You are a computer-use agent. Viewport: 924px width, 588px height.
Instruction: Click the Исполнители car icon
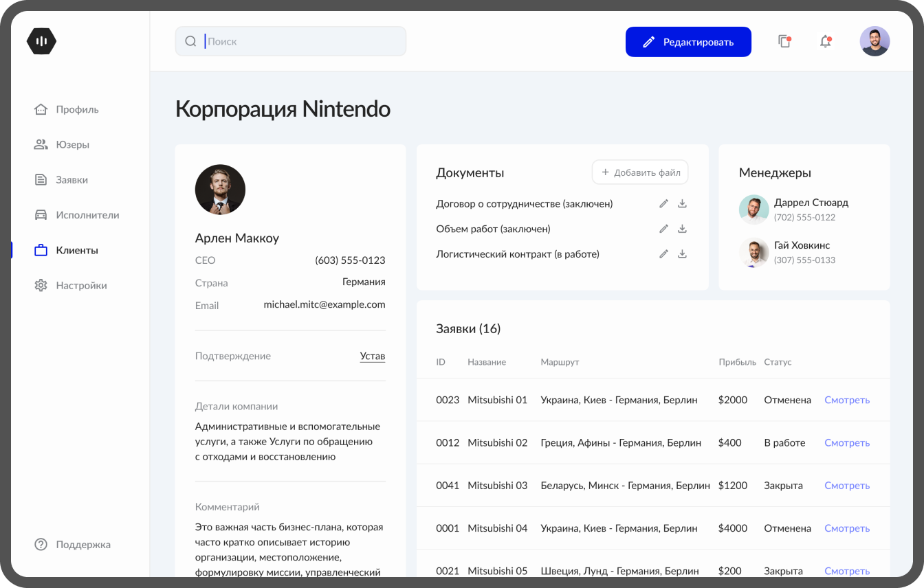(x=41, y=215)
